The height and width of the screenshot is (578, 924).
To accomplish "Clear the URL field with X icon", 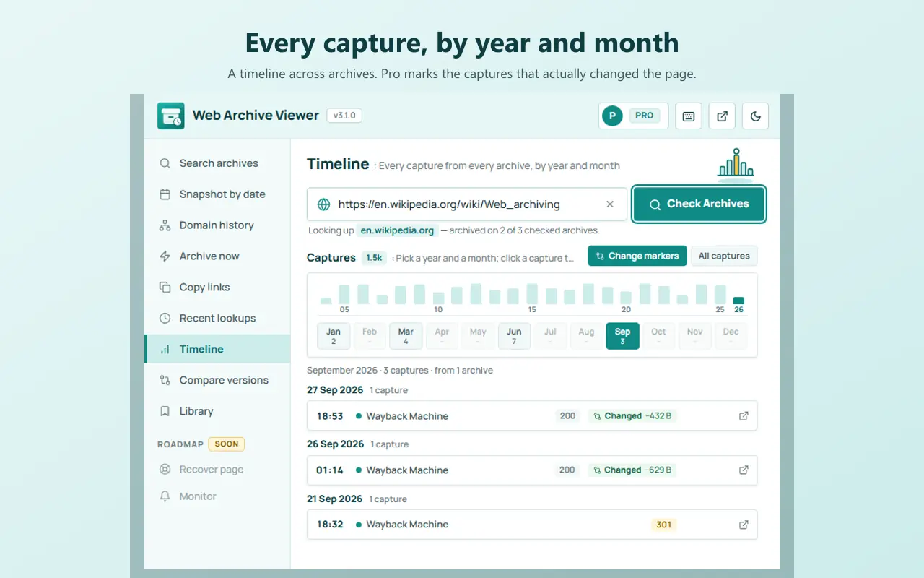I will point(610,204).
